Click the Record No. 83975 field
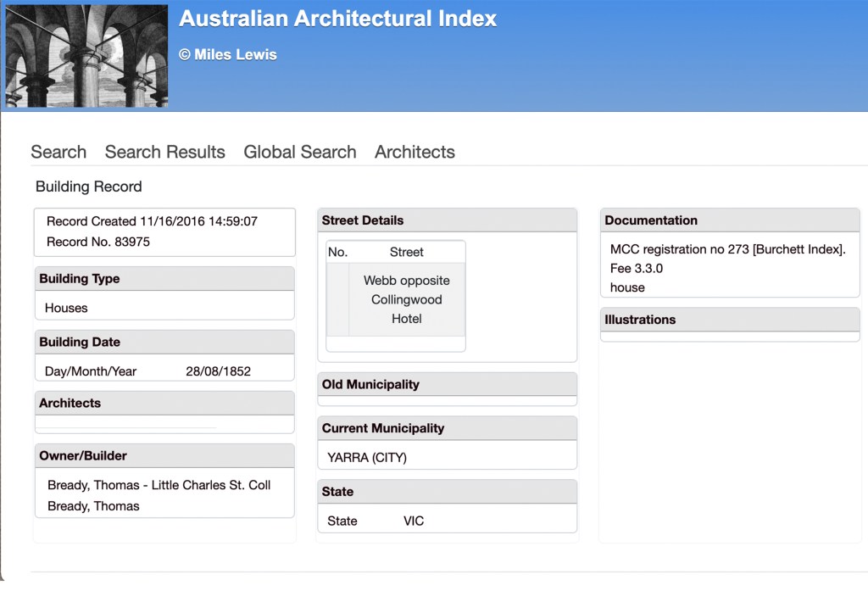The height and width of the screenshot is (613, 868). (98, 242)
